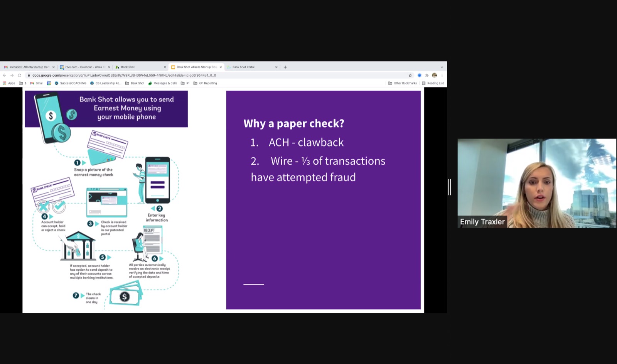Open the $ bookmarks folder
Screen dimensions: 617x364
pyautogui.click(x=23, y=83)
